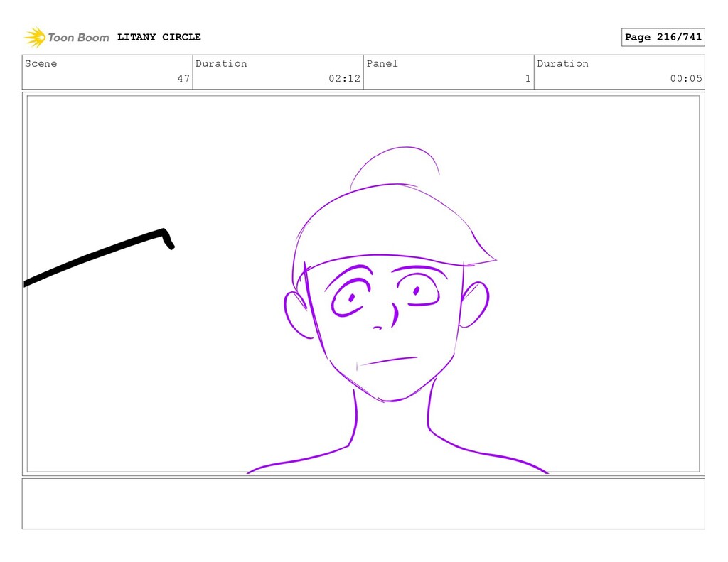Click the Toon Boom logo
Screen dimensions: 728x562
[x=66, y=37]
